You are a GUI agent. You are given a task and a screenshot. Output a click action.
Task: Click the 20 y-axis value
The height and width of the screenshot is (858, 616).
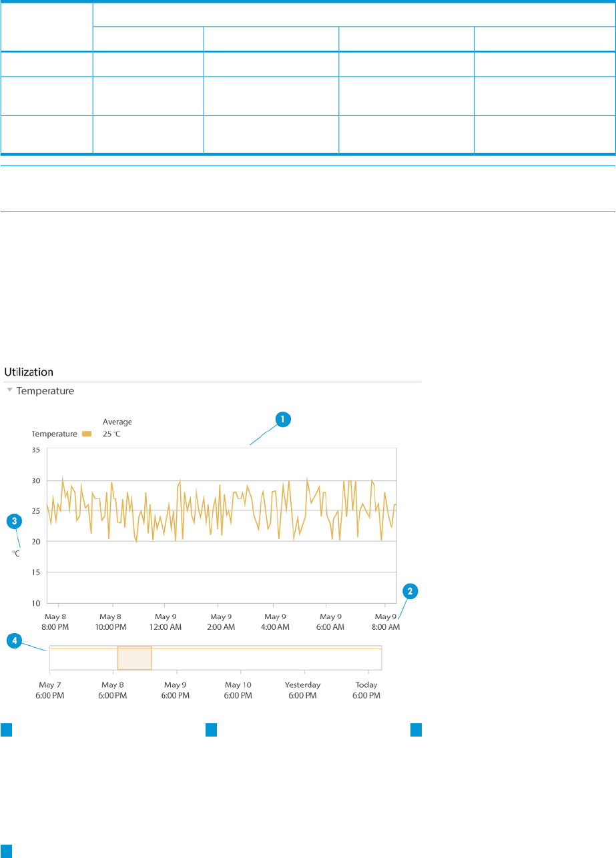point(36,542)
